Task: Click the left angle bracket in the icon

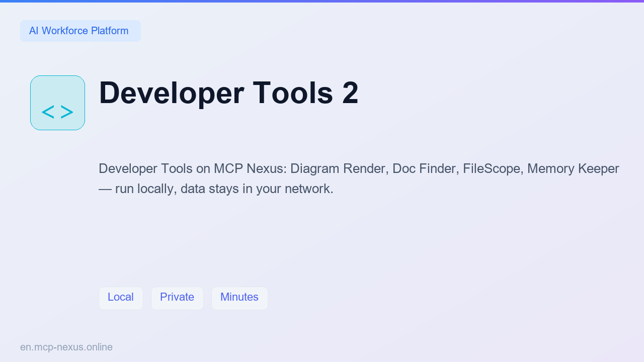Action: [x=48, y=112]
